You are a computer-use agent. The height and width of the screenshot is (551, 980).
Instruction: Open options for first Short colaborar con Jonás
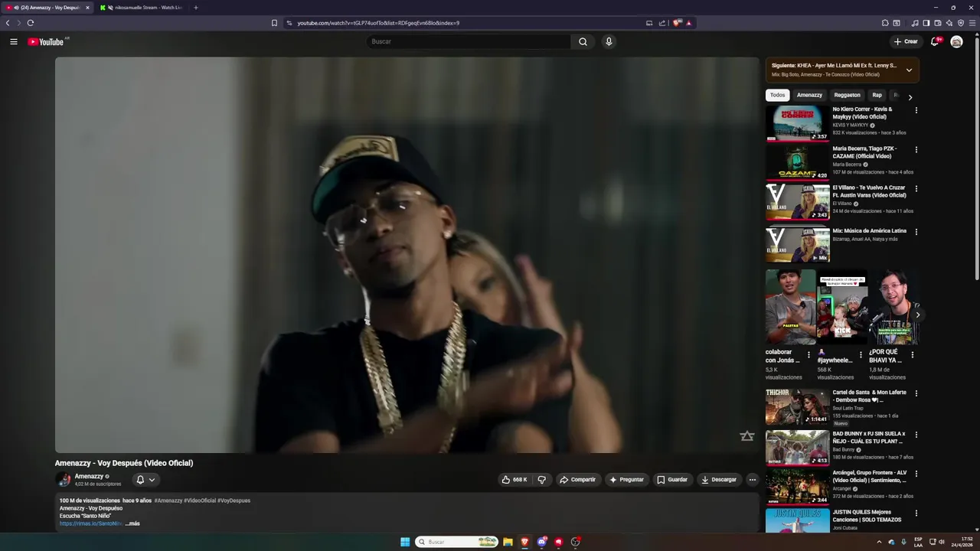tap(808, 354)
